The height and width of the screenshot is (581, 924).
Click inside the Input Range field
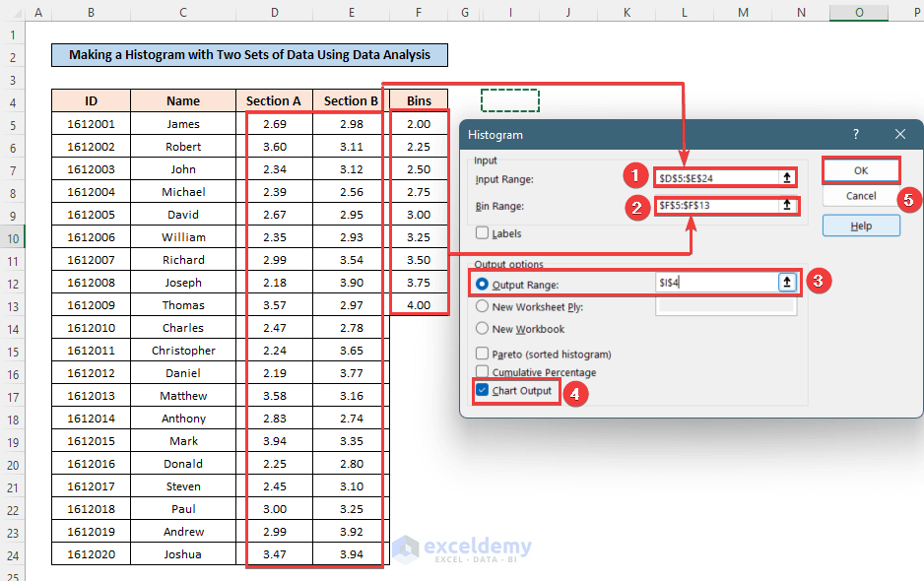pos(719,178)
